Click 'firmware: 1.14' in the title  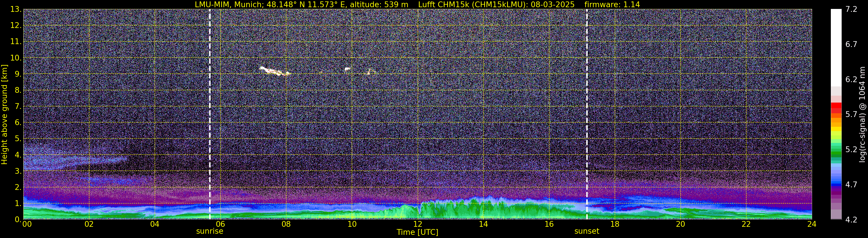point(612,4)
